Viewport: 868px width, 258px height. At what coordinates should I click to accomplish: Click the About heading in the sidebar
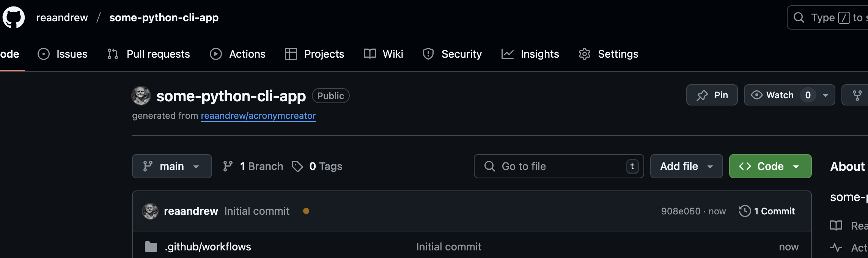848,167
